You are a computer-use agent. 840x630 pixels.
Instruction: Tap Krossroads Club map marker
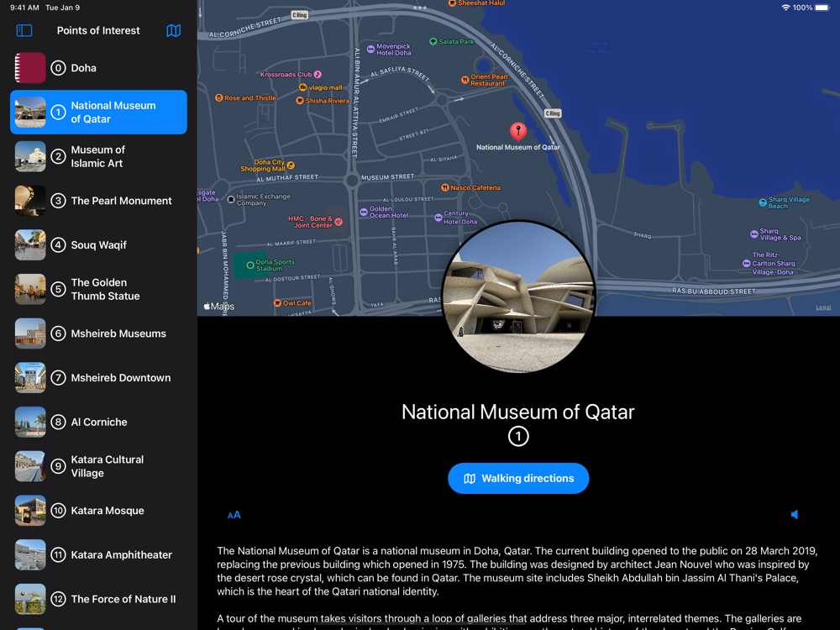point(318,74)
